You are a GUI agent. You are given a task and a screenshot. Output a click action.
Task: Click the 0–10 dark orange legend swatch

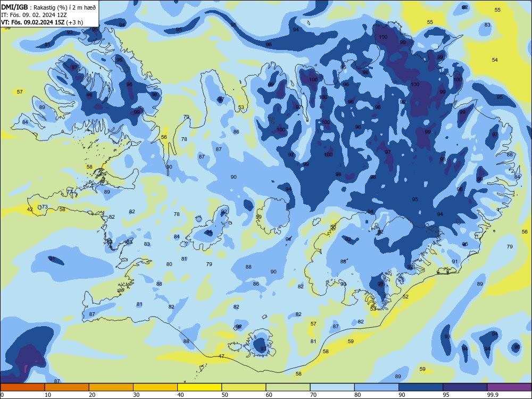[22, 387]
